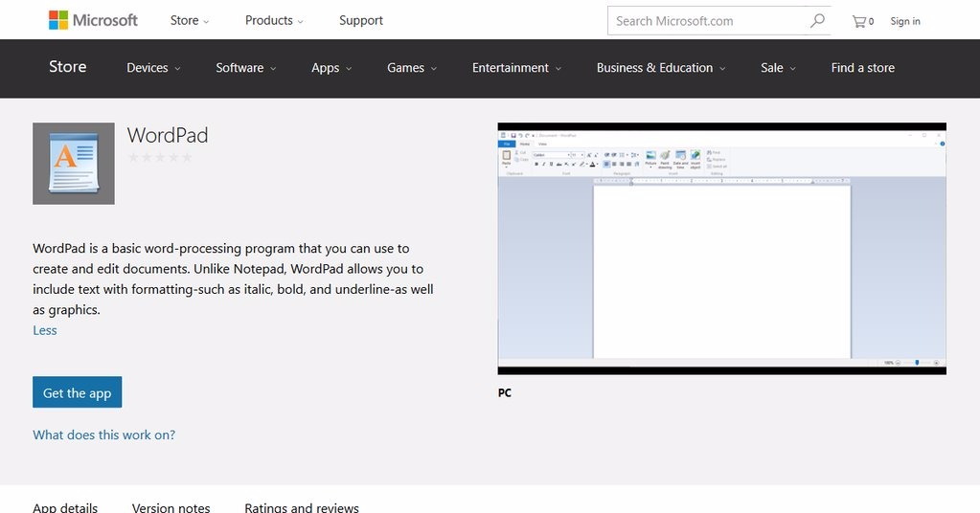Open the Games menu
This screenshot has height=513, width=980.
point(411,68)
